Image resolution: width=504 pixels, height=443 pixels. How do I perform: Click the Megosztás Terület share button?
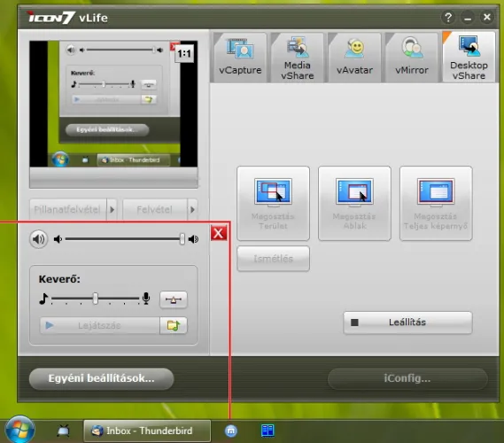point(273,203)
